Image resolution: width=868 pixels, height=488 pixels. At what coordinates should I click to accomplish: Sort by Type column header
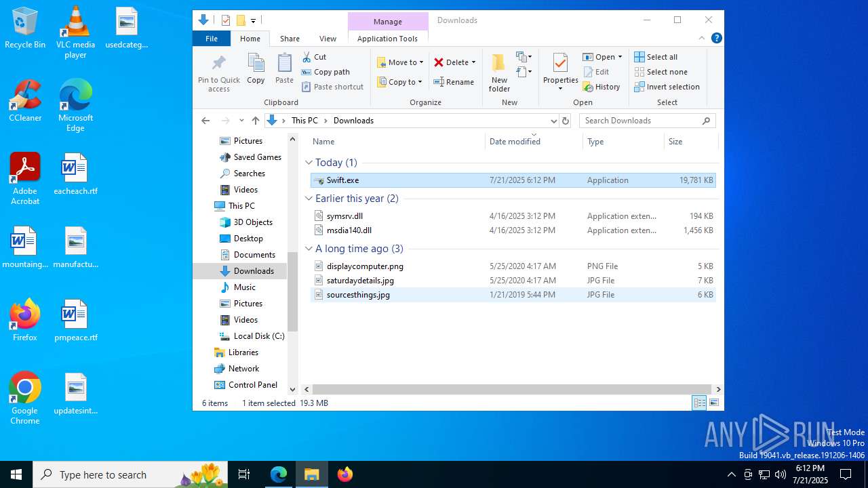pos(623,142)
